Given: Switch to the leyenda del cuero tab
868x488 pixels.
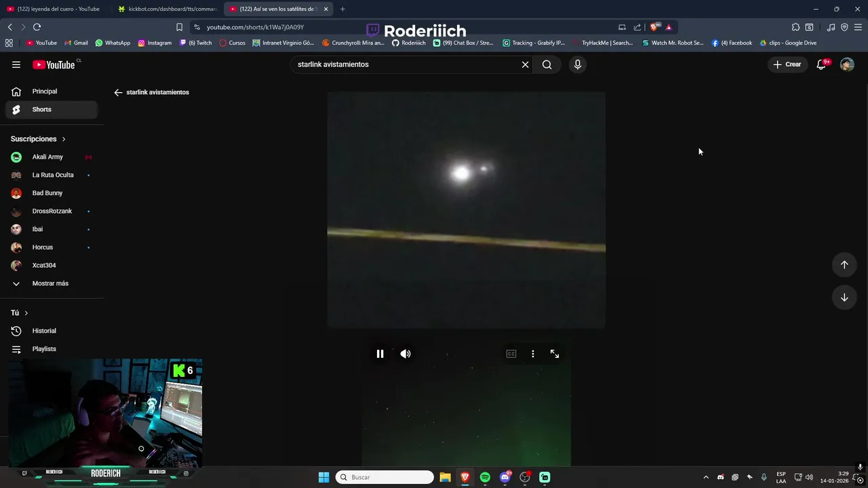Looking at the screenshot, I should 54,9.
